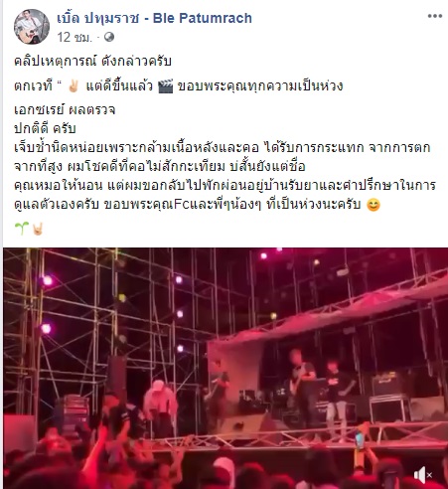448x489 pixels.
Task: Click the clapperboard emoji in the post
Action: click(x=165, y=86)
